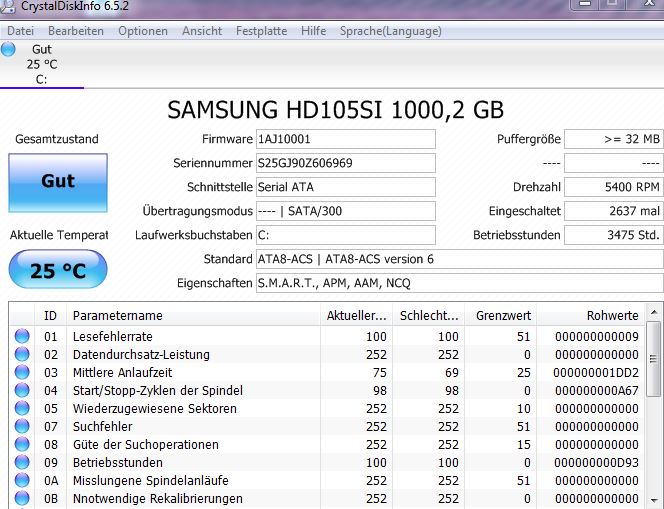The width and height of the screenshot is (664, 509).
Task: Click the worst value 69 of Mittlere Anlaufzeit
Action: pyautogui.click(x=451, y=373)
